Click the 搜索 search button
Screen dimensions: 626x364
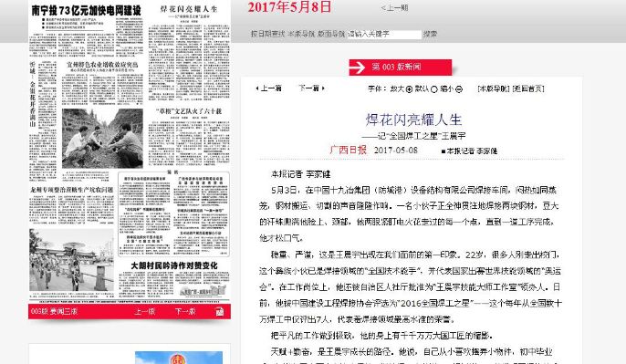430,34
